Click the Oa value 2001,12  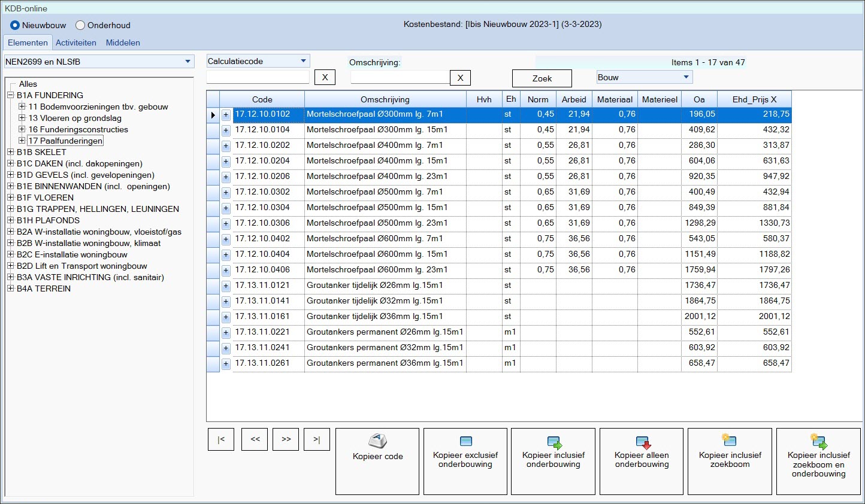[x=699, y=316]
